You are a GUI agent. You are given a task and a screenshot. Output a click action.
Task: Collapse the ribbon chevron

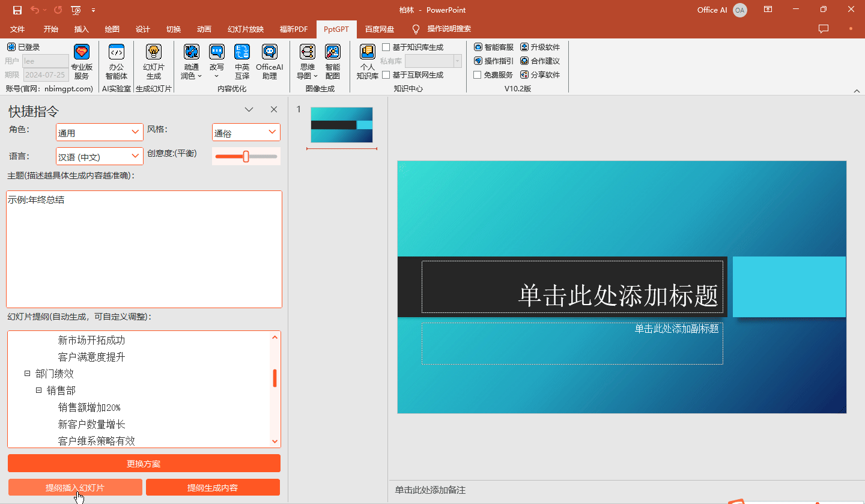click(857, 90)
